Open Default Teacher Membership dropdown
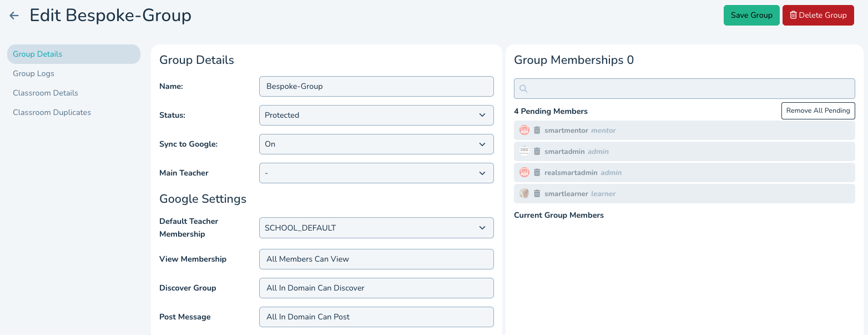Screen dimensions: 868x335 point(376,227)
